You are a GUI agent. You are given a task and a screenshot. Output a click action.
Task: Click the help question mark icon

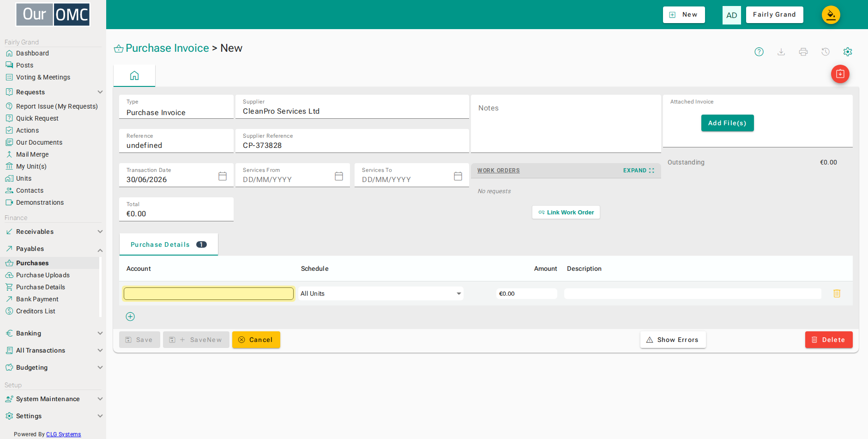[759, 52]
